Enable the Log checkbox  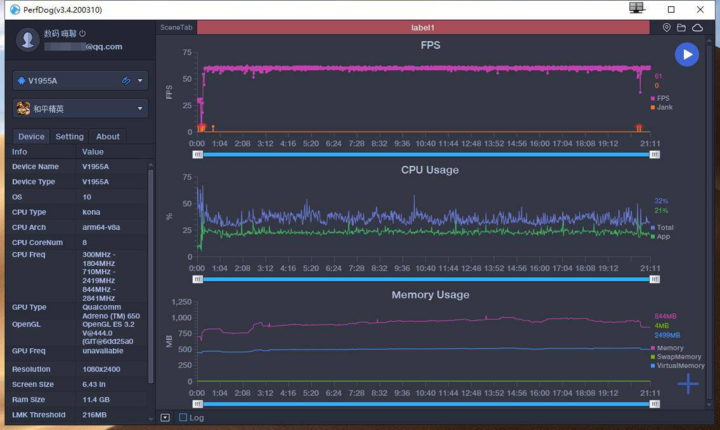183,418
